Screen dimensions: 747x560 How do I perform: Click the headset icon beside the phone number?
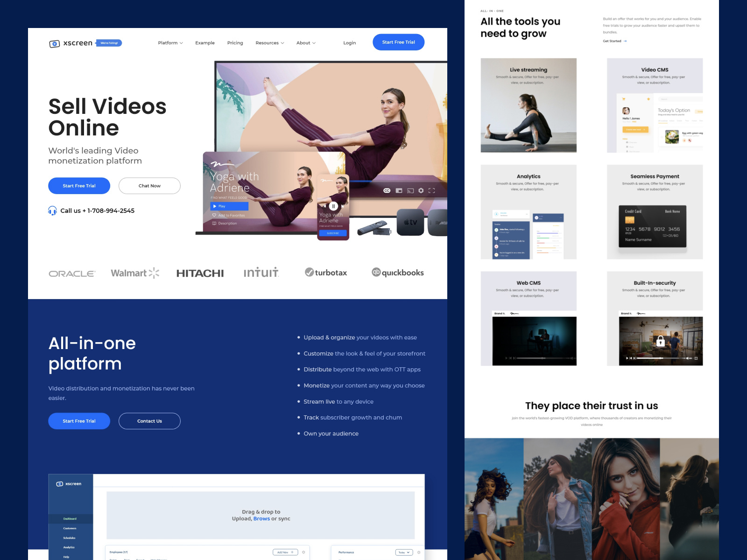click(53, 210)
